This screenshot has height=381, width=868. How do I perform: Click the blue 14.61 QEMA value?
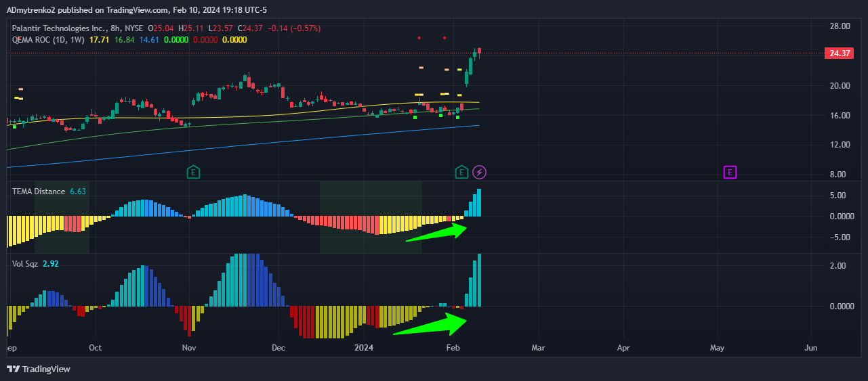click(x=150, y=40)
